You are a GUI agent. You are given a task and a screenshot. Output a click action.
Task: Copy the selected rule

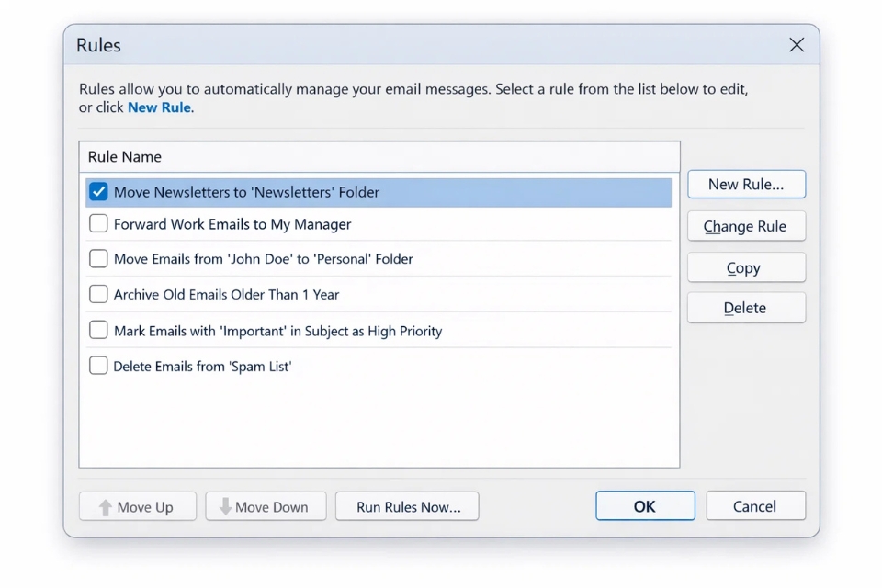745,267
